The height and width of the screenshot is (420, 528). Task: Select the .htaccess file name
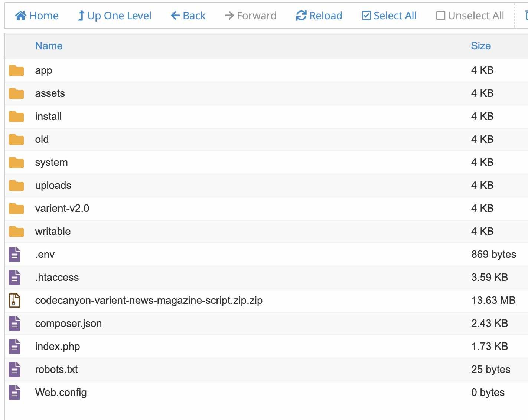click(x=57, y=278)
